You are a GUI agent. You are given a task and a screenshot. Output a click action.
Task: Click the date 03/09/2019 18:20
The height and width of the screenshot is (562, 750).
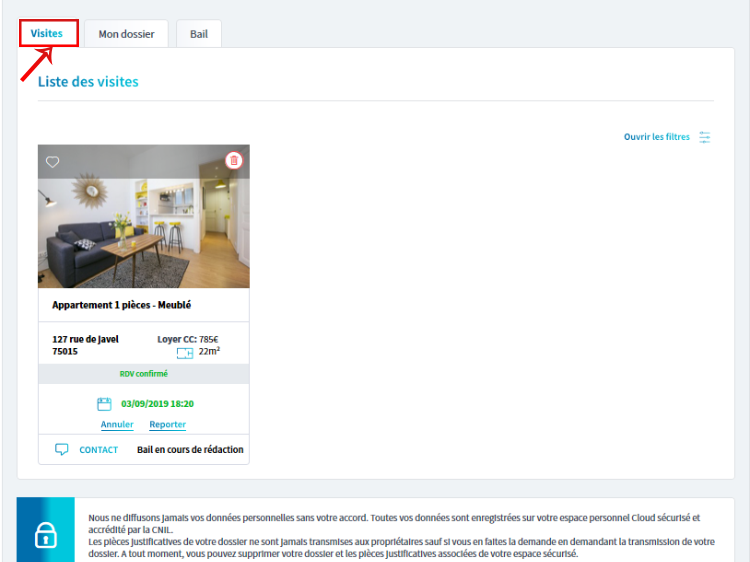pos(157,404)
